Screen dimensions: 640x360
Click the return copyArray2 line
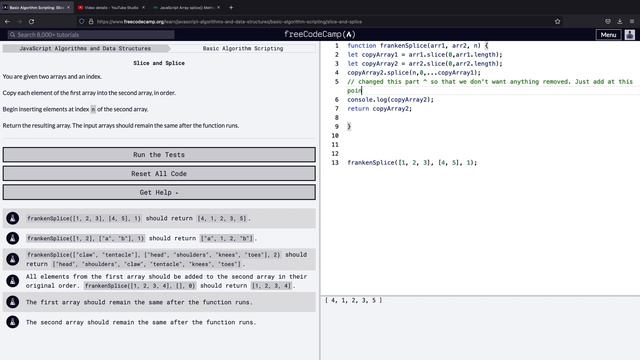coord(380,109)
